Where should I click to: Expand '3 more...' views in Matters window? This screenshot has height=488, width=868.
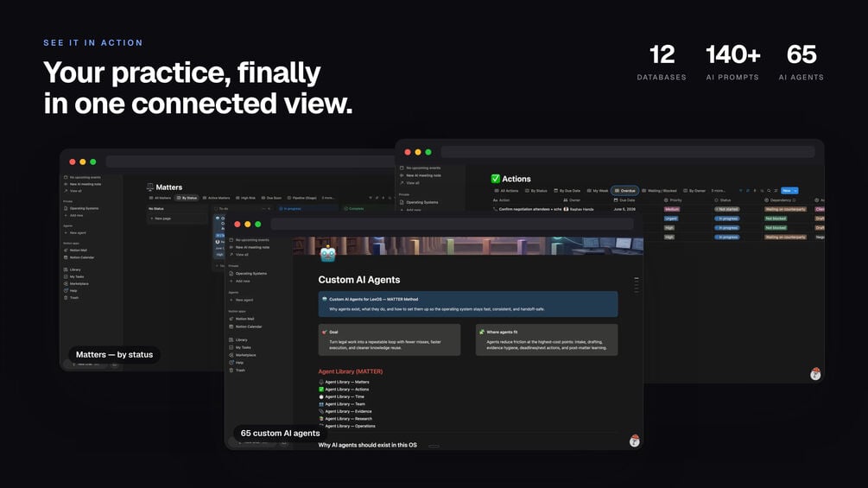pos(328,198)
